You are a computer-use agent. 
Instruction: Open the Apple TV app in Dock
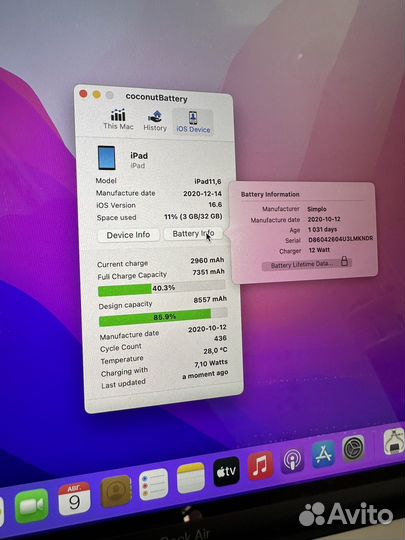click(226, 471)
